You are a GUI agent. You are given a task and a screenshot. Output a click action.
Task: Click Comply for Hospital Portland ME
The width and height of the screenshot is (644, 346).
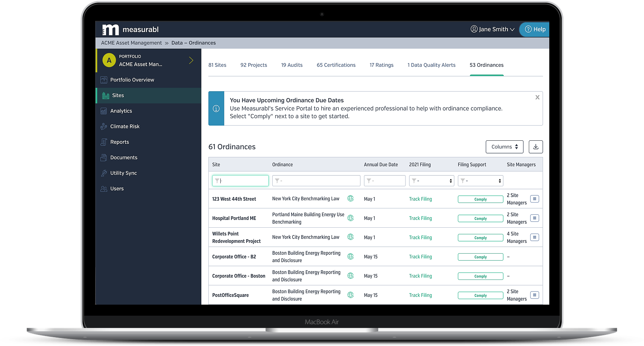point(480,219)
